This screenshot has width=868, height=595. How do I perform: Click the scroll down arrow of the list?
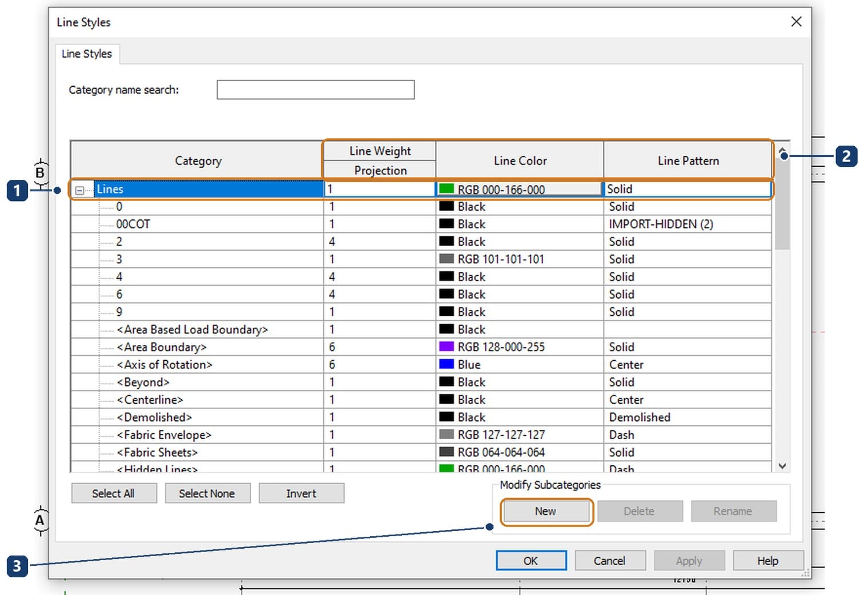782,466
